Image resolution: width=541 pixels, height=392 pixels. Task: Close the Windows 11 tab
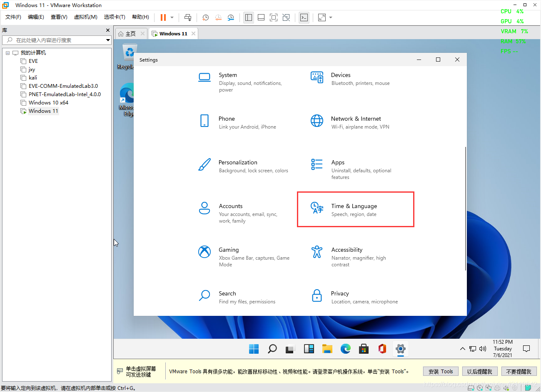tap(193, 34)
